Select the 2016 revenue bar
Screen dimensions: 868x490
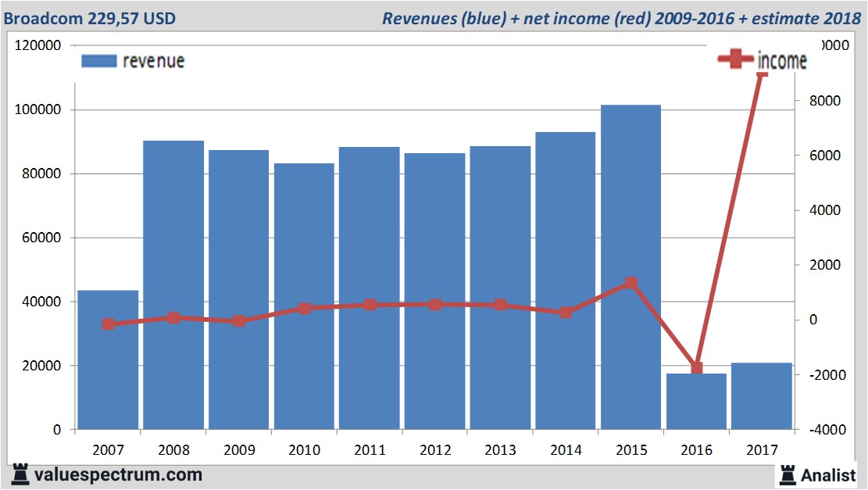coord(696,402)
